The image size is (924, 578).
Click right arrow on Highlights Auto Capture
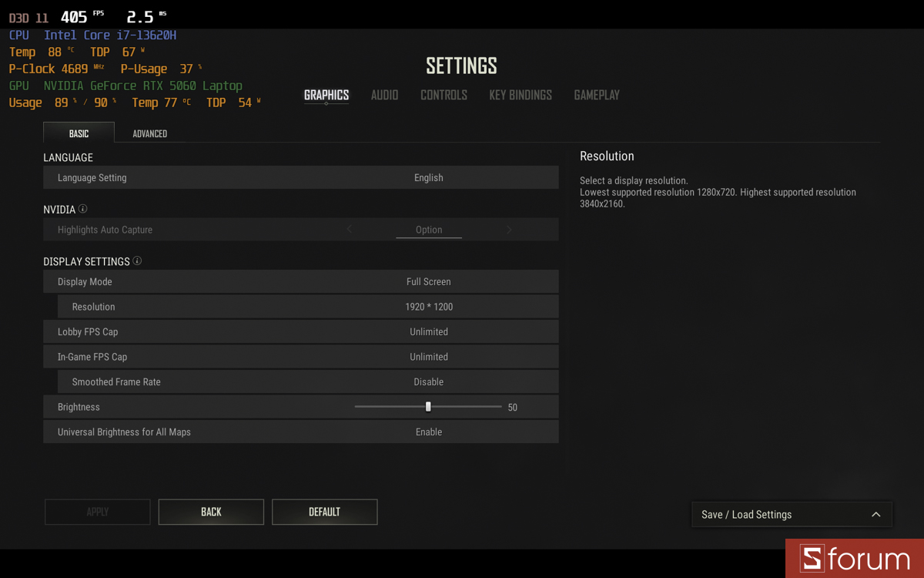(508, 229)
